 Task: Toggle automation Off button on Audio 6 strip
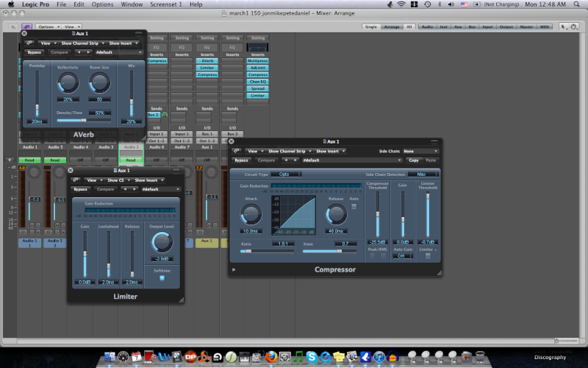[157, 160]
